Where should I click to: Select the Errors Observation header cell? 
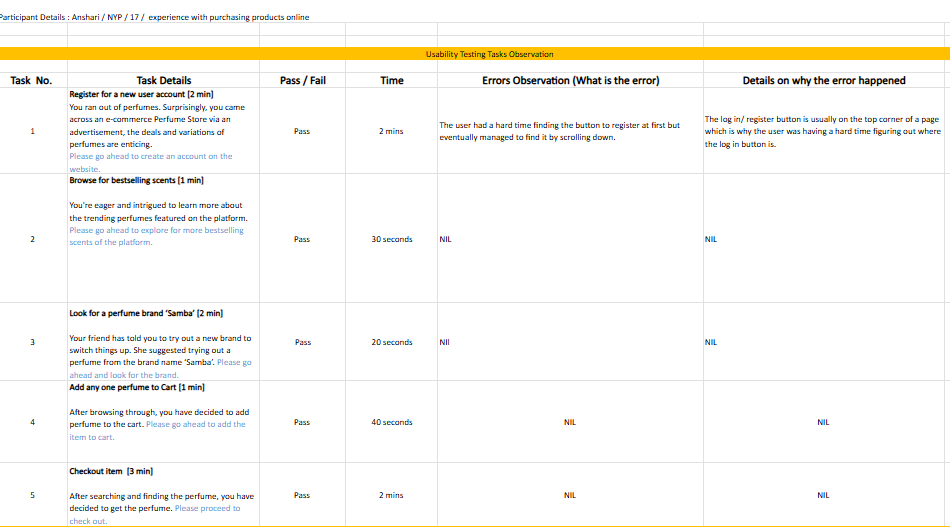[570, 80]
